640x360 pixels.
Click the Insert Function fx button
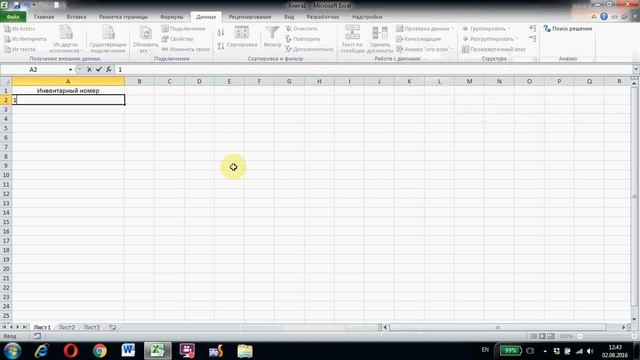pyautogui.click(x=109, y=69)
